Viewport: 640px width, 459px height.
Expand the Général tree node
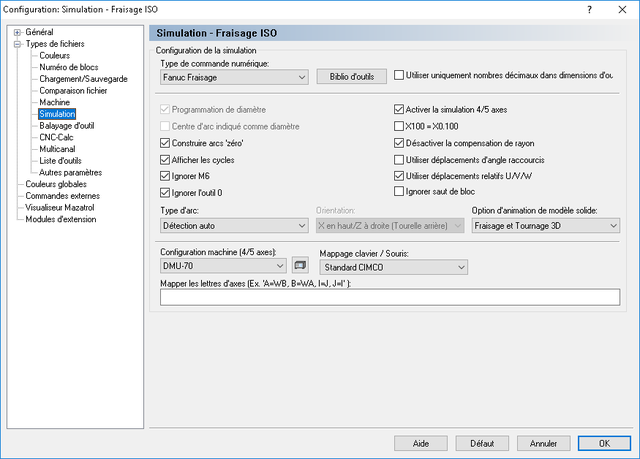pos(17,32)
